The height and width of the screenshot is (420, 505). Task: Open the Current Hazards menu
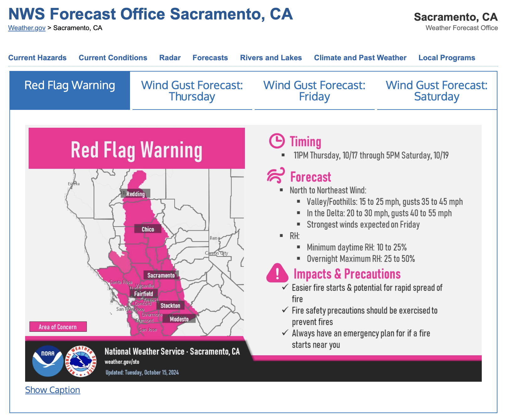pos(37,57)
